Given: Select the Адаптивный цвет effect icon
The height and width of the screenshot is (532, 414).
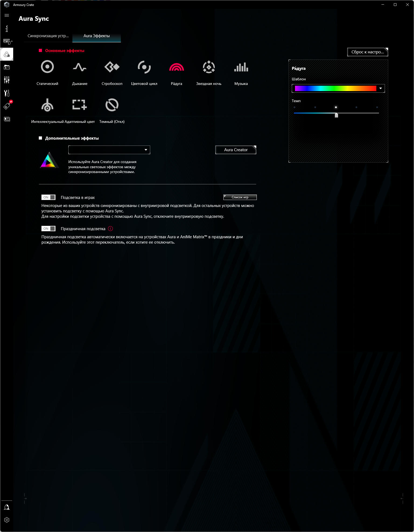Looking at the screenshot, I should pyautogui.click(x=80, y=105).
